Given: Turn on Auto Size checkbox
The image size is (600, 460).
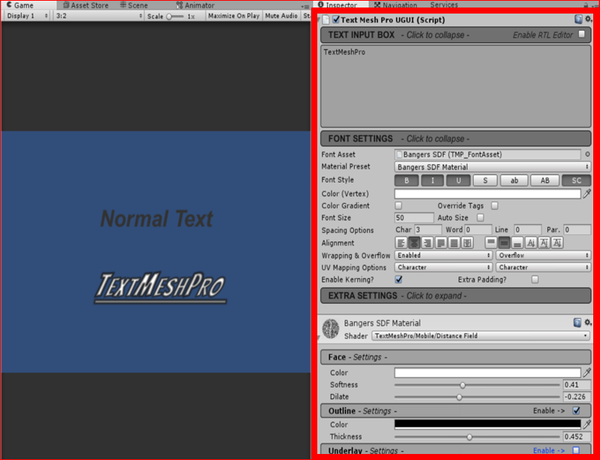Looking at the screenshot, I should pos(480,217).
